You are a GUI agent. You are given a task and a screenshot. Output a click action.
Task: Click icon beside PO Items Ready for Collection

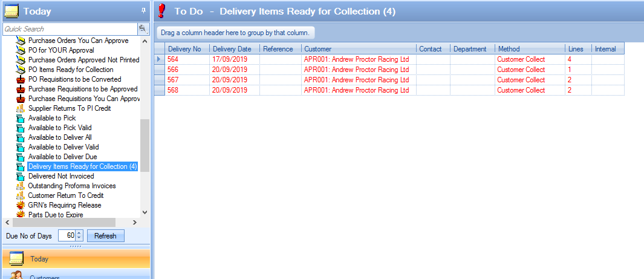point(20,70)
